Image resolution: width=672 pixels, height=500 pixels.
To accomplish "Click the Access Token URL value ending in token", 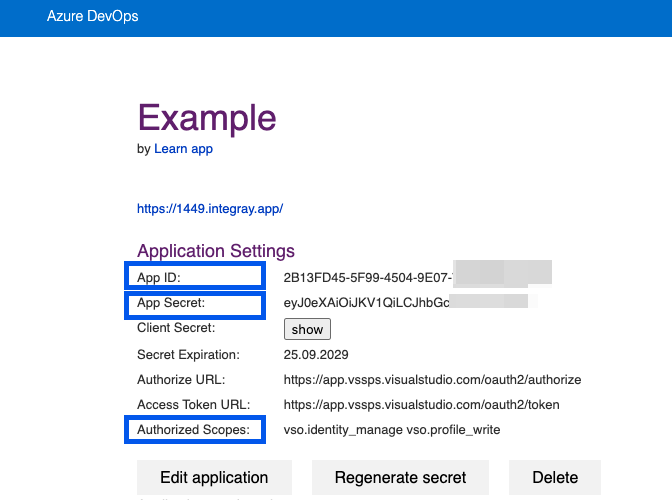I will (421, 405).
